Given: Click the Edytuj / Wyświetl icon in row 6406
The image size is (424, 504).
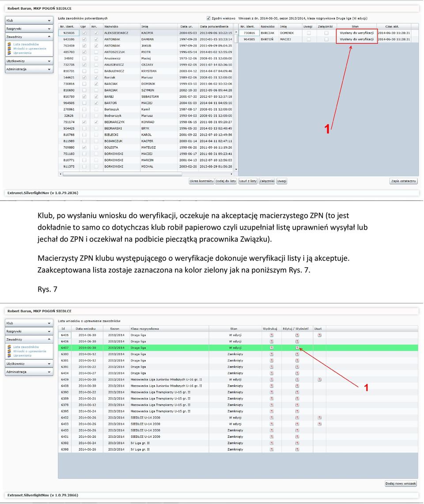Looking at the screenshot, I should (x=297, y=341).
